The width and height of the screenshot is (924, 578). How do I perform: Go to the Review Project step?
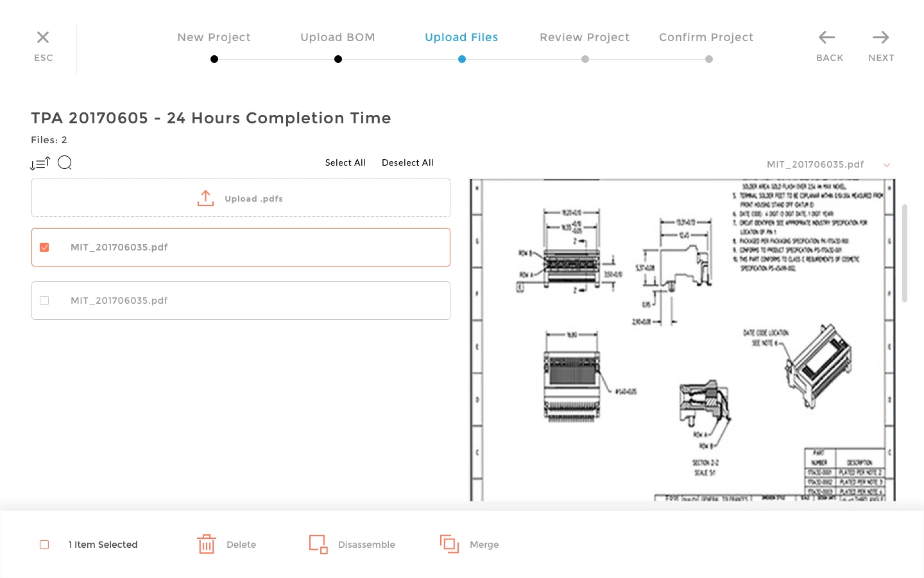click(x=585, y=37)
